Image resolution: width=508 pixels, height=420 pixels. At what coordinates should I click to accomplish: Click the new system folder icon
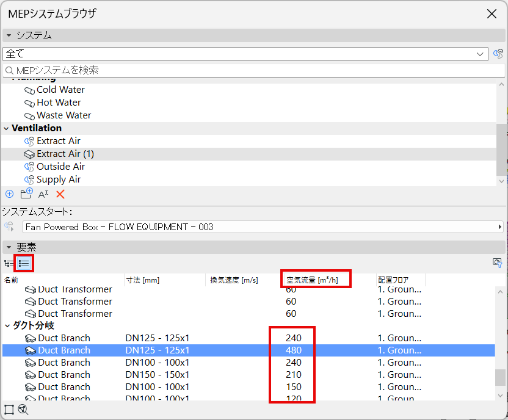tap(27, 194)
